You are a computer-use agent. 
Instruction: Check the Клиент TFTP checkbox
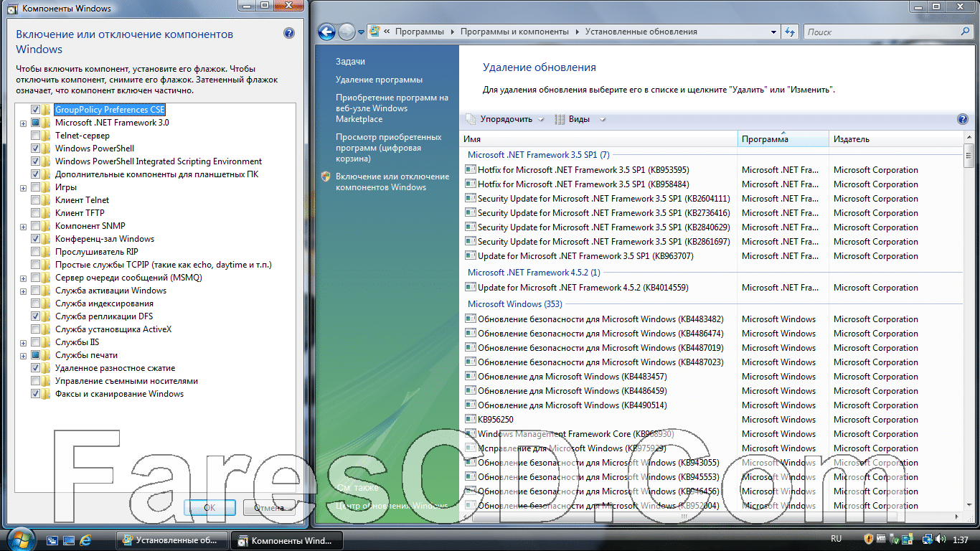pyautogui.click(x=35, y=213)
